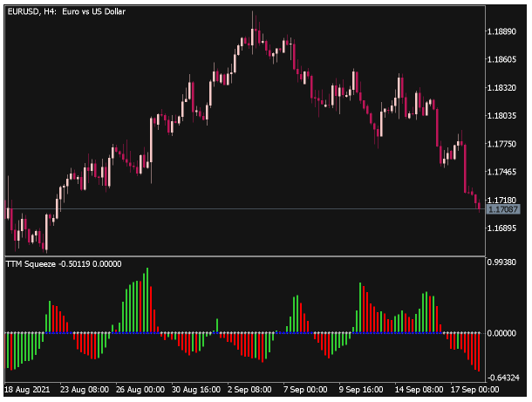
Task: Click the 1.18890 price scale value
Action: point(501,31)
